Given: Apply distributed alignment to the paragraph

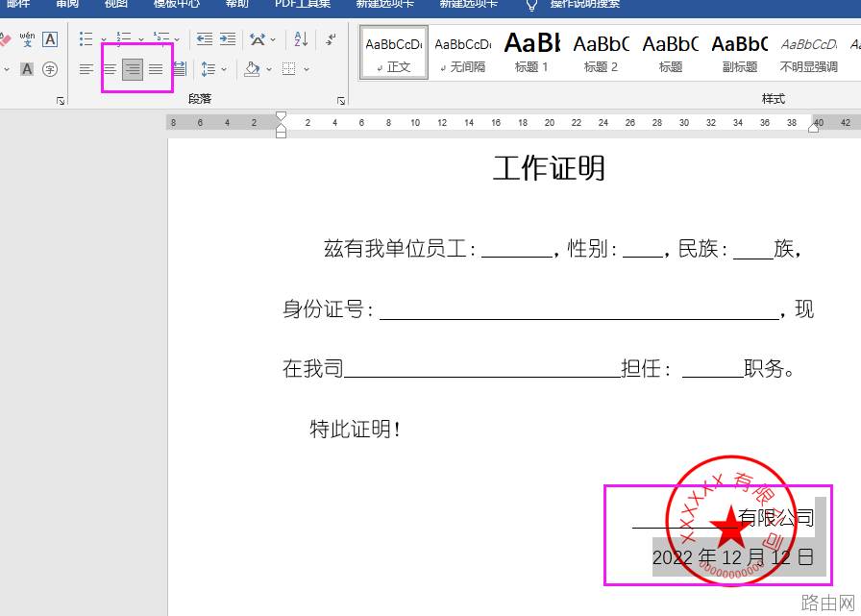Looking at the screenshot, I should [x=180, y=69].
